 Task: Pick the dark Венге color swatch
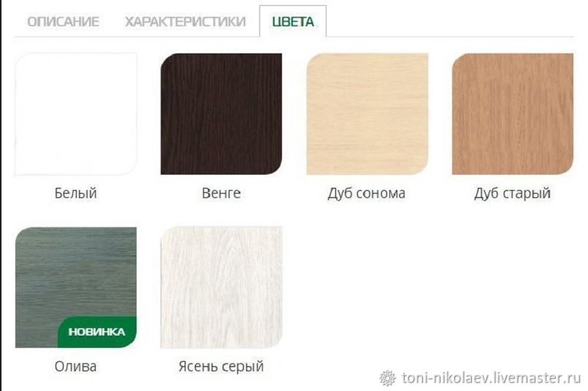pyautogui.click(x=221, y=114)
